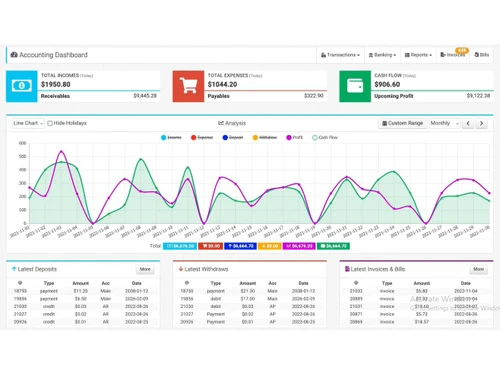Go to the Invoices menu item
This screenshot has height=375, width=500.
(453, 55)
